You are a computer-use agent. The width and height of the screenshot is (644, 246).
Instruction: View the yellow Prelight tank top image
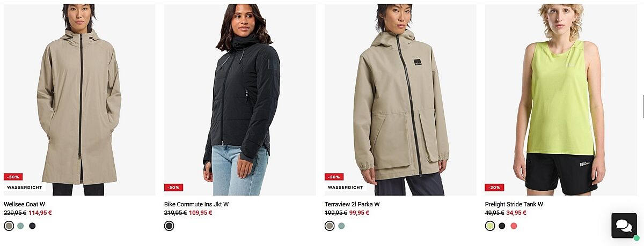click(561, 100)
